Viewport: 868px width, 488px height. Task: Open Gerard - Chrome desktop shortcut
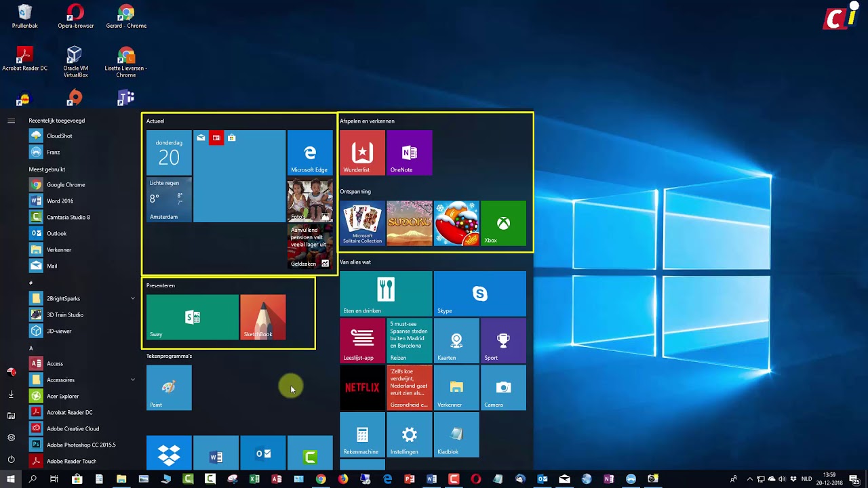[126, 16]
